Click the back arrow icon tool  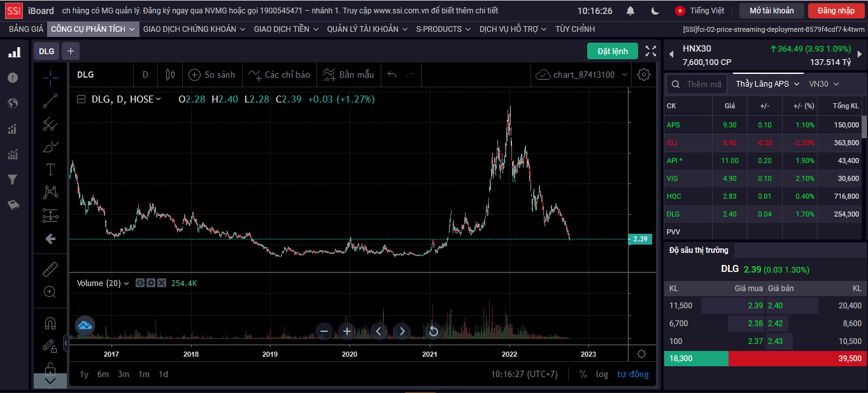pyautogui.click(x=50, y=239)
